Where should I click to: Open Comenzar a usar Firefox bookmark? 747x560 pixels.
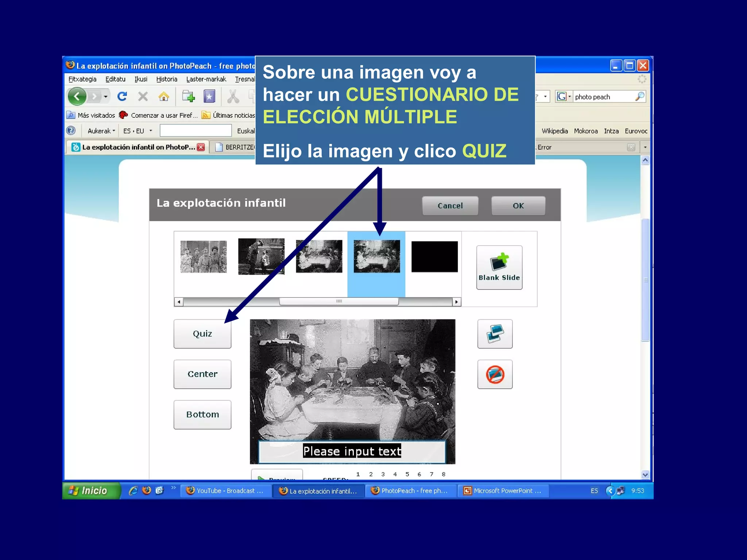(x=159, y=115)
